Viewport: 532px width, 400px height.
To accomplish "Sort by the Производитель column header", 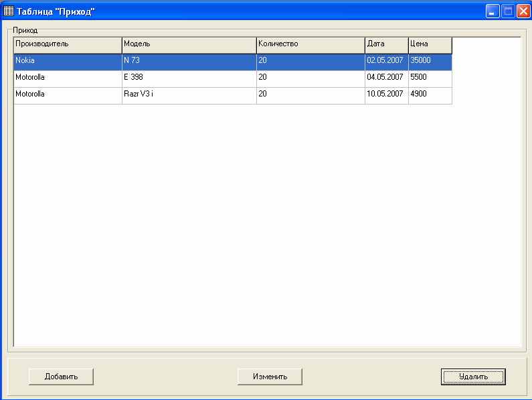I will [x=68, y=46].
